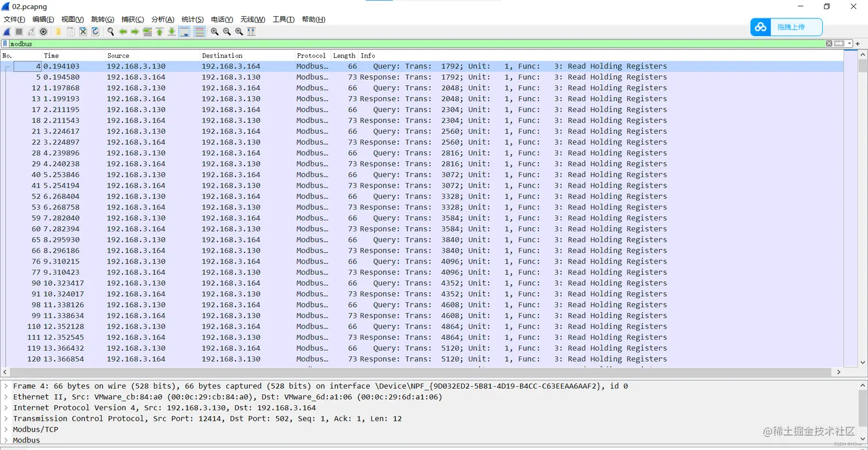Expand Transmission Control Protocol row
This screenshot has width=868, height=450.
(x=6, y=419)
